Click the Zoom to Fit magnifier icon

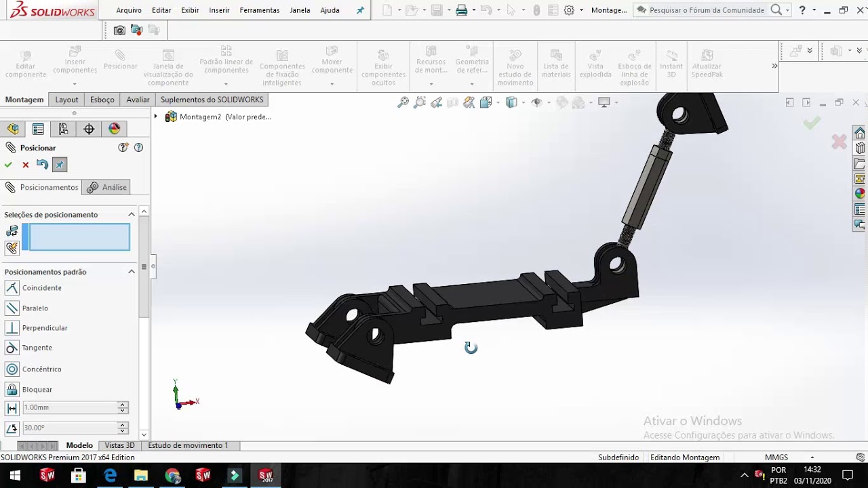pyautogui.click(x=403, y=102)
